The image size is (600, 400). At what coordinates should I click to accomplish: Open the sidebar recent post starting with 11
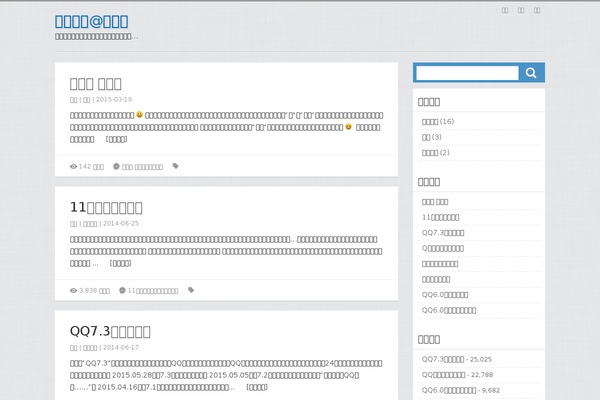click(x=440, y=217)
